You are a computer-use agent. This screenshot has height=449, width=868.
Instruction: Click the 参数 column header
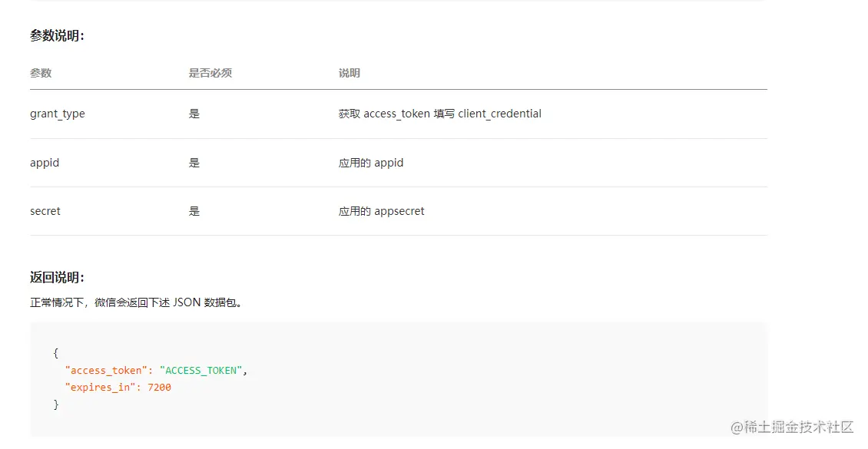tap(41, 73)
